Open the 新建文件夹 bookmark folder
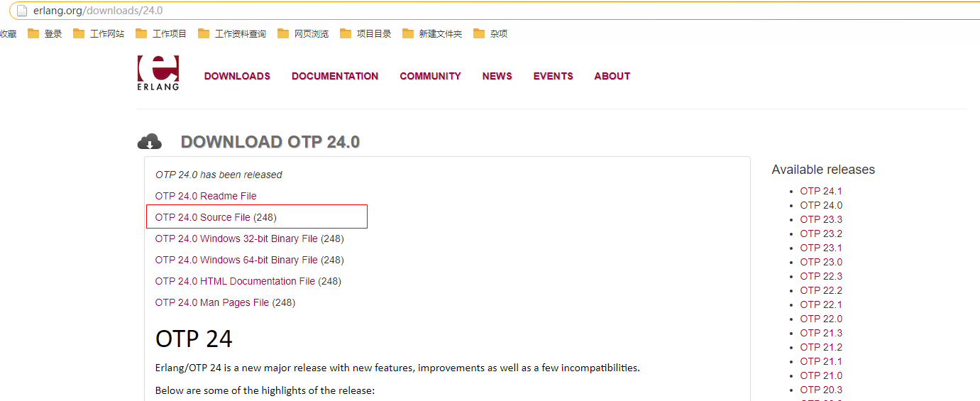Image resolution: width=980 pixels, height=401 pixels. coord(432,33)
